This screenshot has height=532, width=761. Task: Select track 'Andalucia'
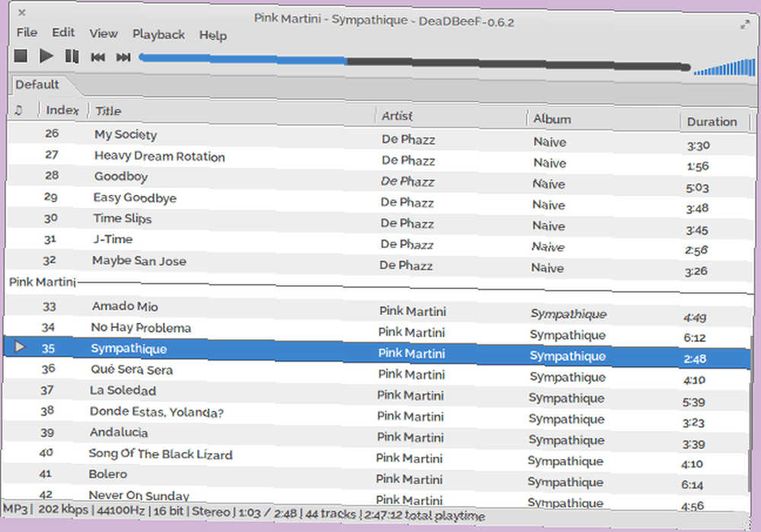(119, 432)
